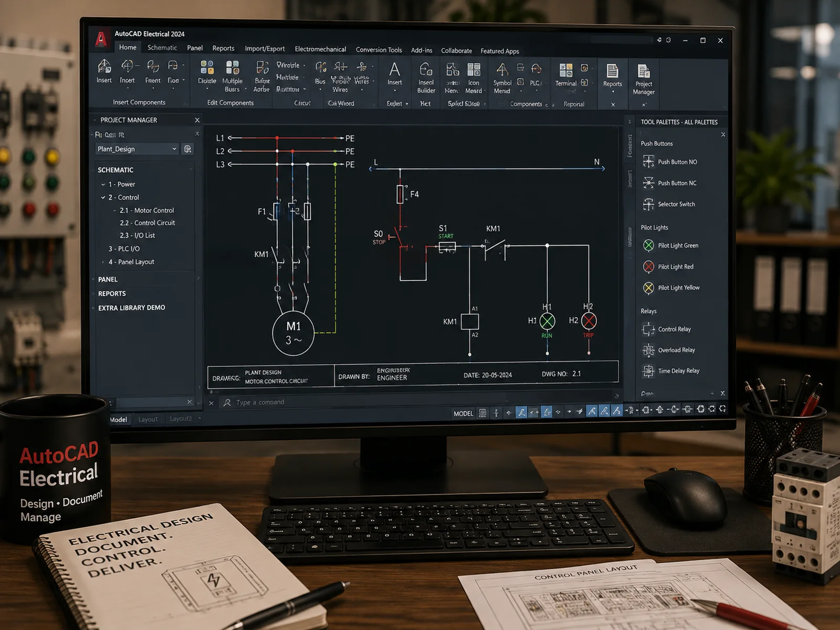
Task: Click the AutoCAD red A application logo
Action: click(101, 39)
